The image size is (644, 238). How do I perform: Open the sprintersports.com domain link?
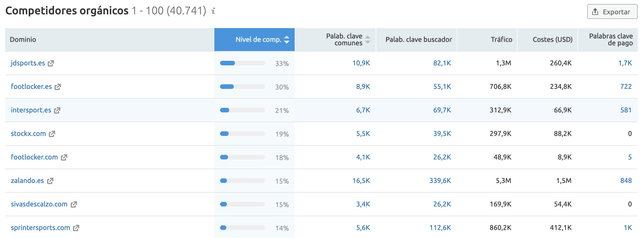[x=41, y=228]
